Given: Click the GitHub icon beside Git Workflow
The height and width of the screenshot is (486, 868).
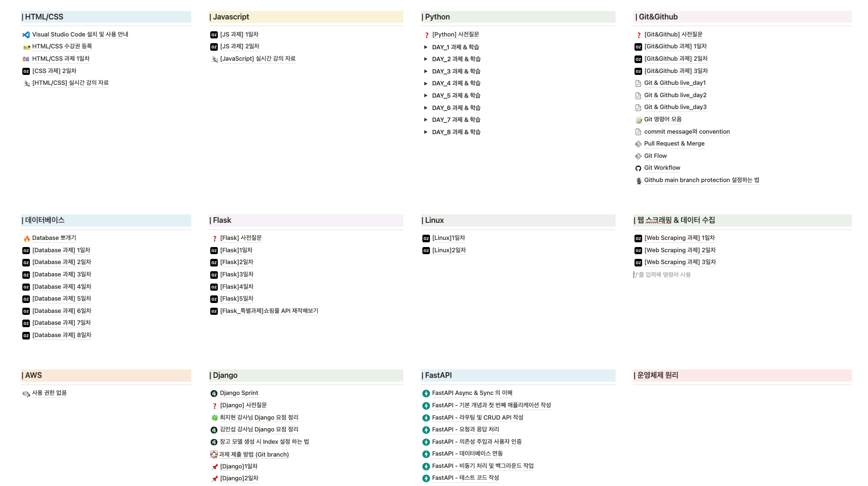Looking at the screenshot, I should [638, 168].
